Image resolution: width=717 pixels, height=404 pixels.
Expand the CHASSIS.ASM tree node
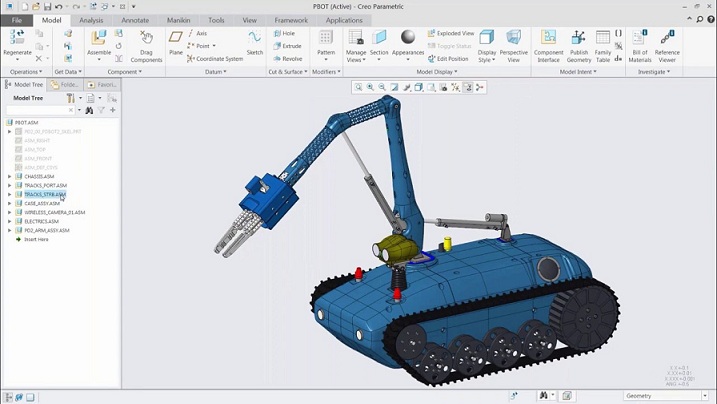9,177
